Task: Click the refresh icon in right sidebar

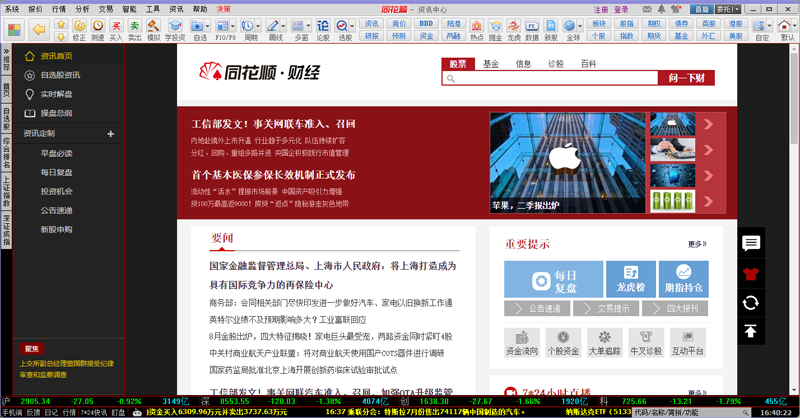Action: (x=751, y=302)
